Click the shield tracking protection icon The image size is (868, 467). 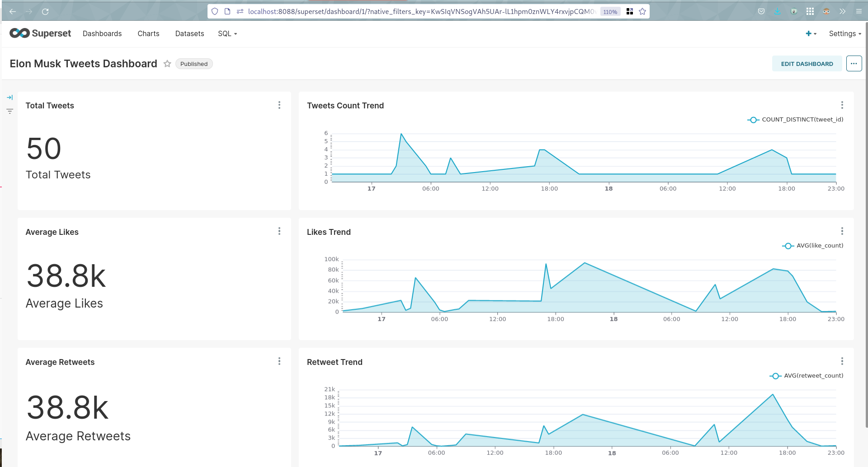215,11
